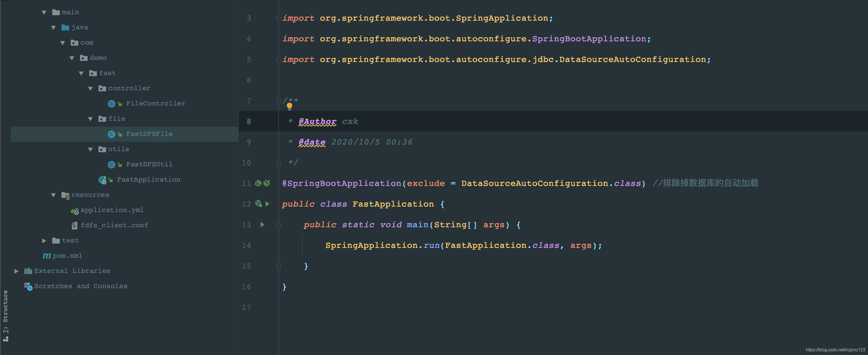Click the fast package icon
The height and width of the screenshot is (355, 868).
(x=93, y=73)
